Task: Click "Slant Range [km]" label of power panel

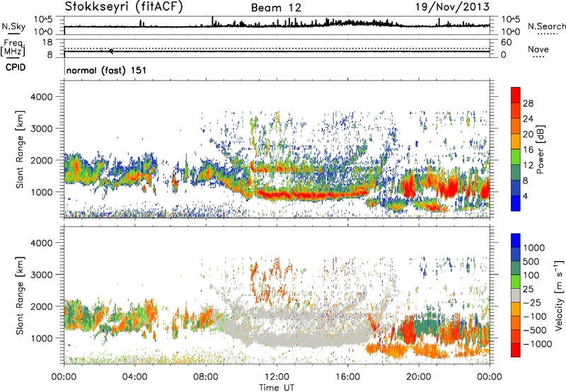Action: pyautogui.click(x=20, y=149)
